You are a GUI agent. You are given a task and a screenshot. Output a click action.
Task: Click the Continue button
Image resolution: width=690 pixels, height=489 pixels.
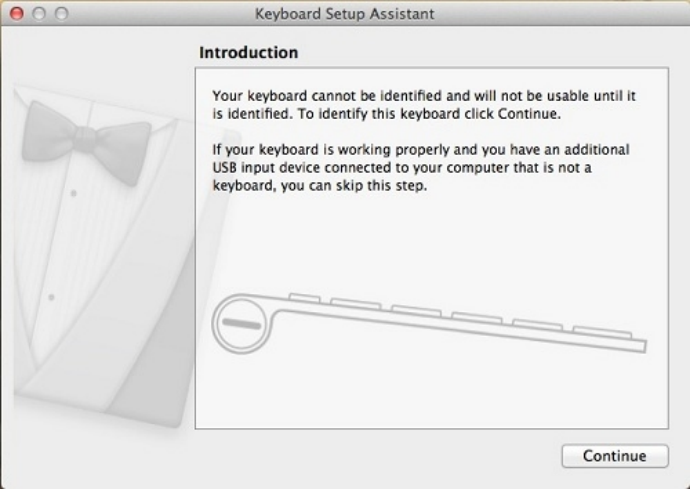pyautogui.click(x=615, y=456)
